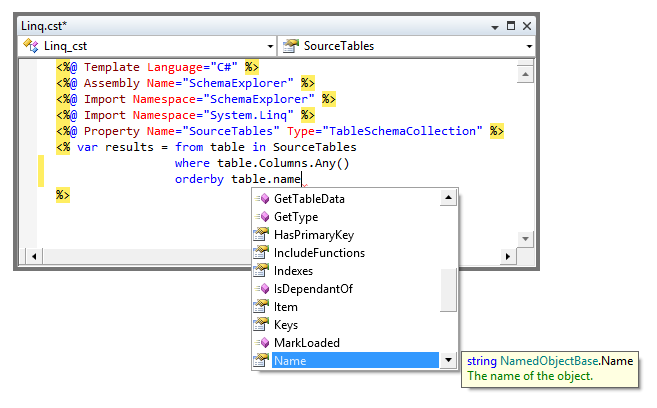Click the editor horizontal scroll left arrow
This screenshot has width=657, height=408.
(34, 256)
